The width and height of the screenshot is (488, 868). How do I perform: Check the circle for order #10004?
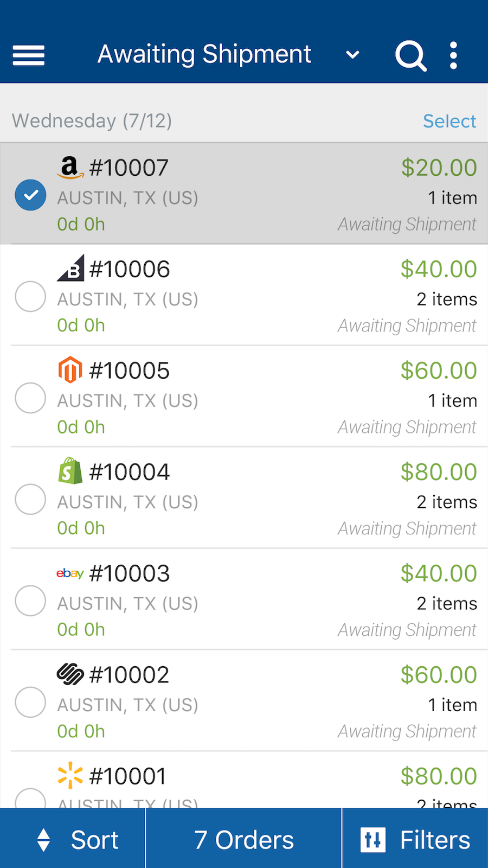(30, 499)
